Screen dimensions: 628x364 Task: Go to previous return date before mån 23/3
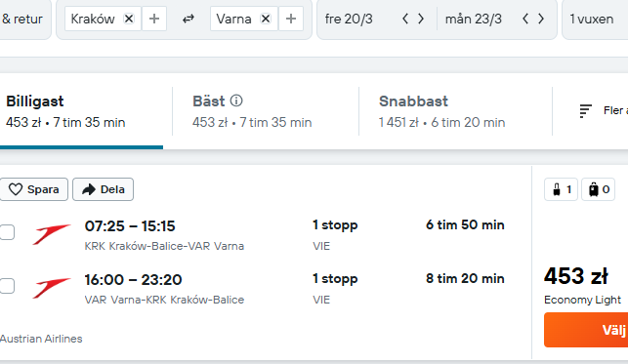[x=525, y=19]
